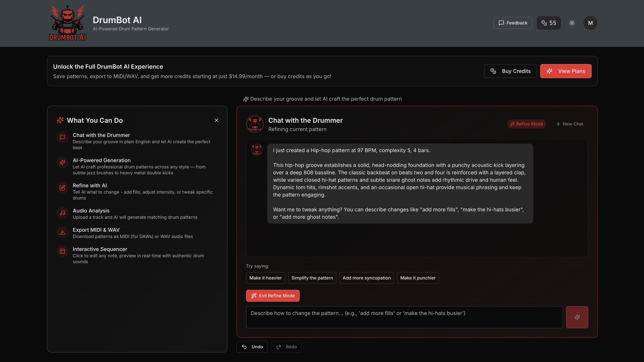Click the AI-Powered Generation sparkle icon
Image resolution: width=644 pixels, height=362 pixels.
tap(62, 162)
